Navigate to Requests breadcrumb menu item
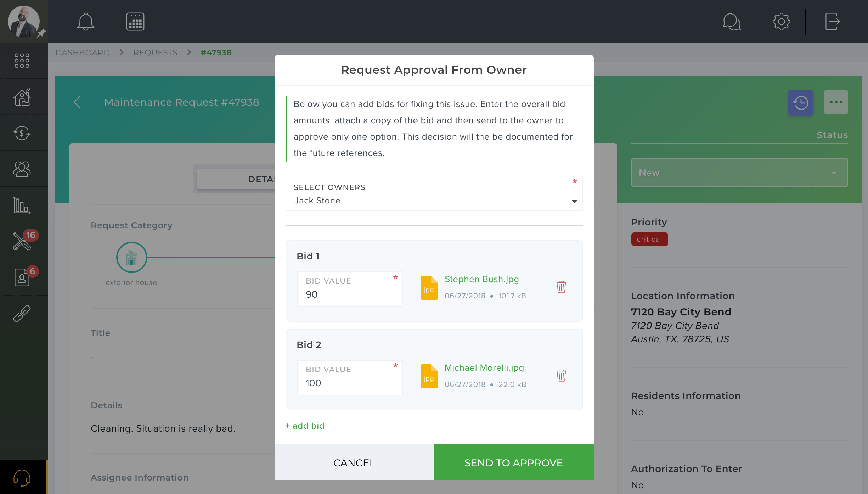 coord(155,52)
